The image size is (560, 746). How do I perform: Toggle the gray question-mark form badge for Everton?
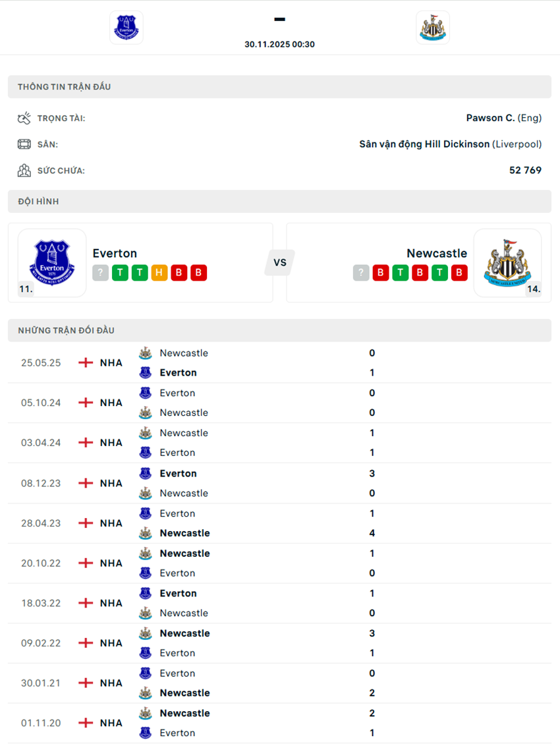tap(100, 272)
